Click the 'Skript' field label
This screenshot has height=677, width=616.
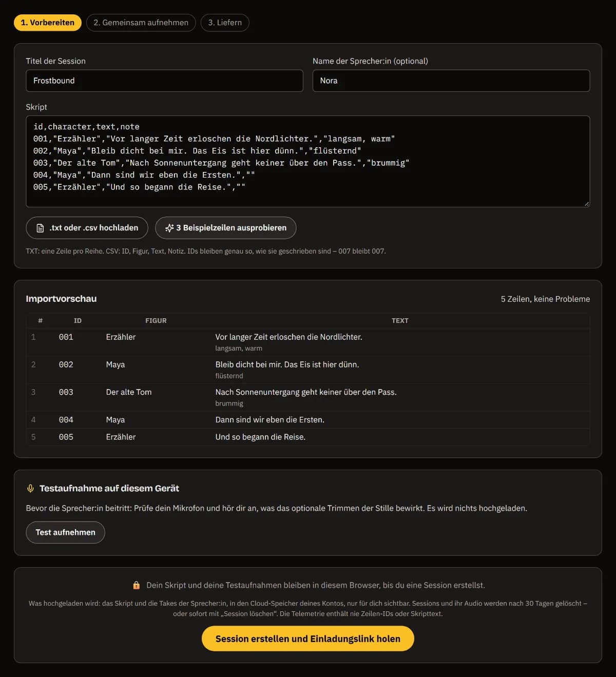click(x=36, y=107)
